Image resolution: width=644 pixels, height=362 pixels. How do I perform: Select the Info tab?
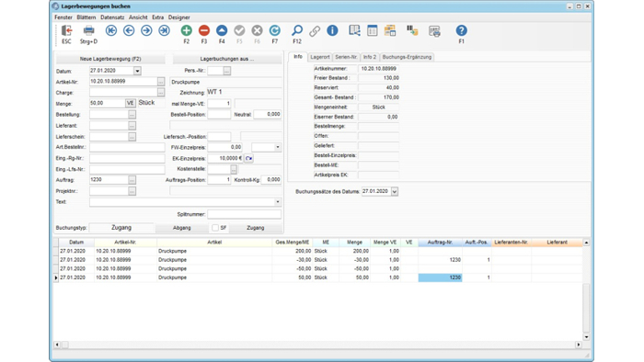click(x=298, y=57)
